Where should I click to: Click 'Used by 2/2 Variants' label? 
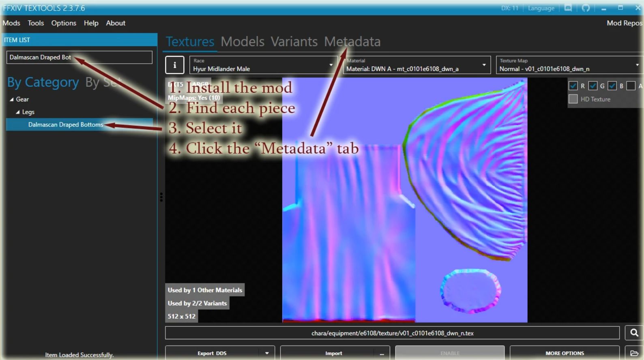pos(197,303)
